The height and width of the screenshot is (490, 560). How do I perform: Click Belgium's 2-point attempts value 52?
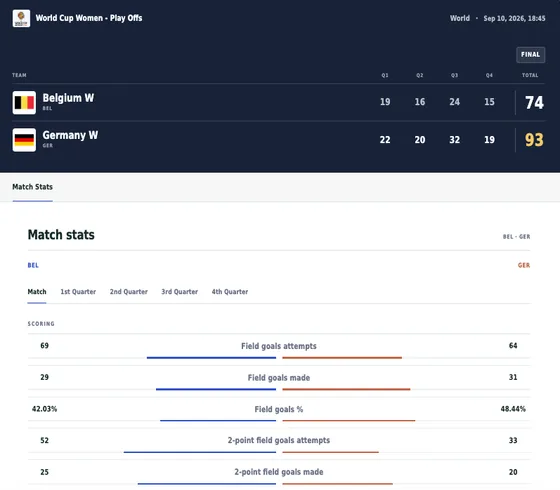click(45, 440)
